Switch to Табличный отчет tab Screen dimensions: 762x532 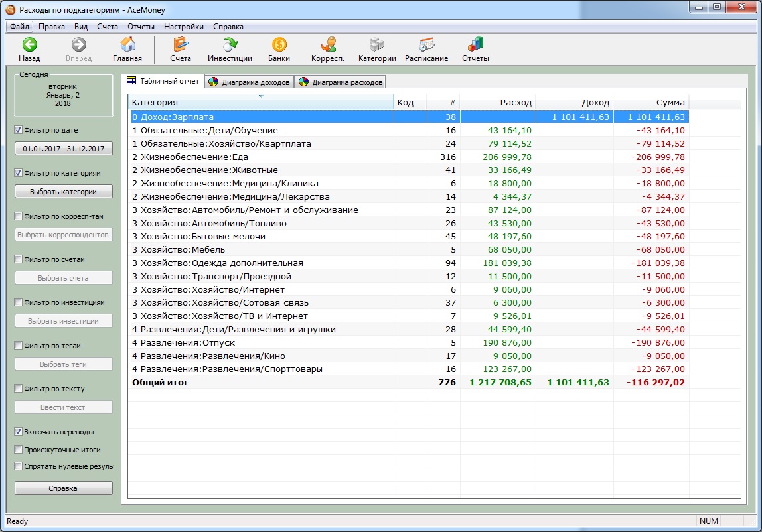click(163, 81)
